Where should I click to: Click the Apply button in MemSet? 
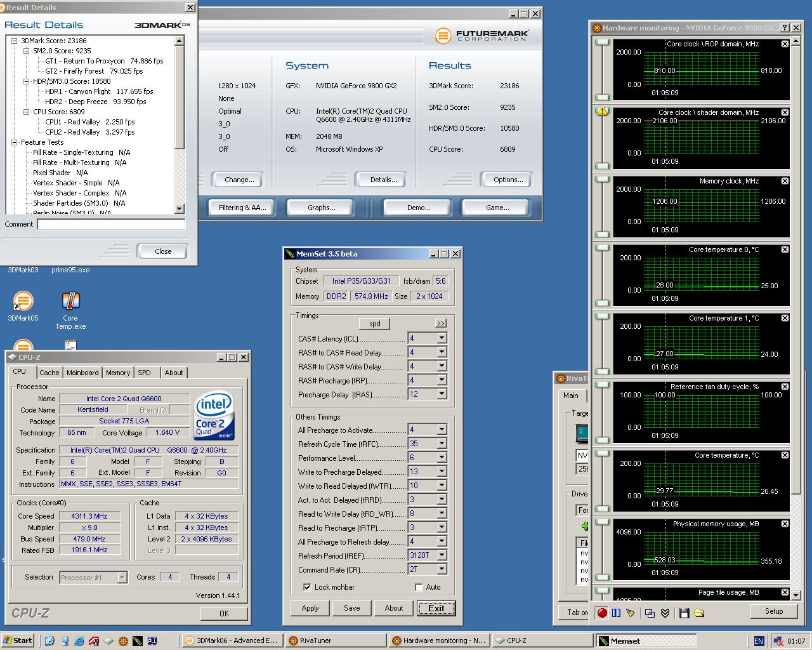coord(310,608)
